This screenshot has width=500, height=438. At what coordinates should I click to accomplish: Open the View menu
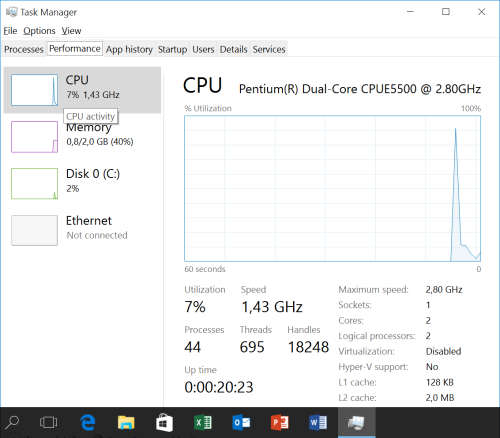tap(71, 31)
